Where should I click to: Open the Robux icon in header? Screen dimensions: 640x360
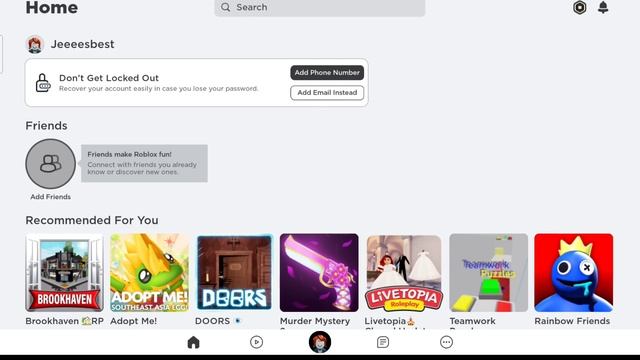580,7
